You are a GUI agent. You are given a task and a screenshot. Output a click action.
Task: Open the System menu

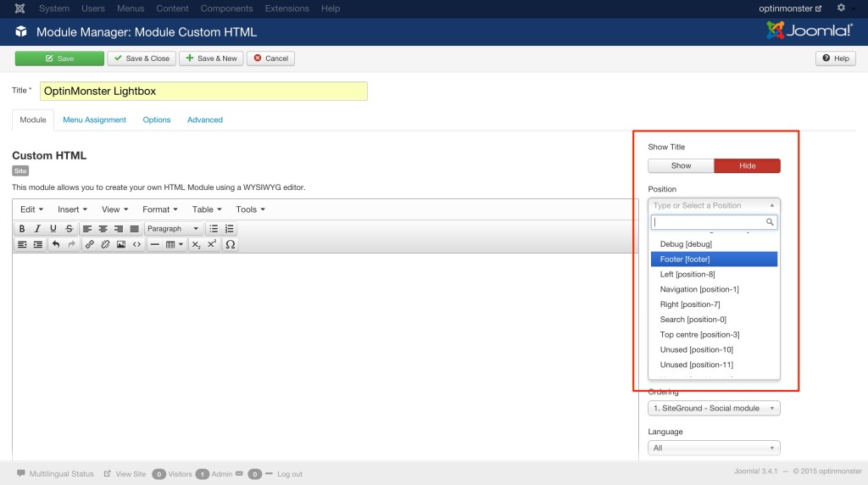coord(53,8)
